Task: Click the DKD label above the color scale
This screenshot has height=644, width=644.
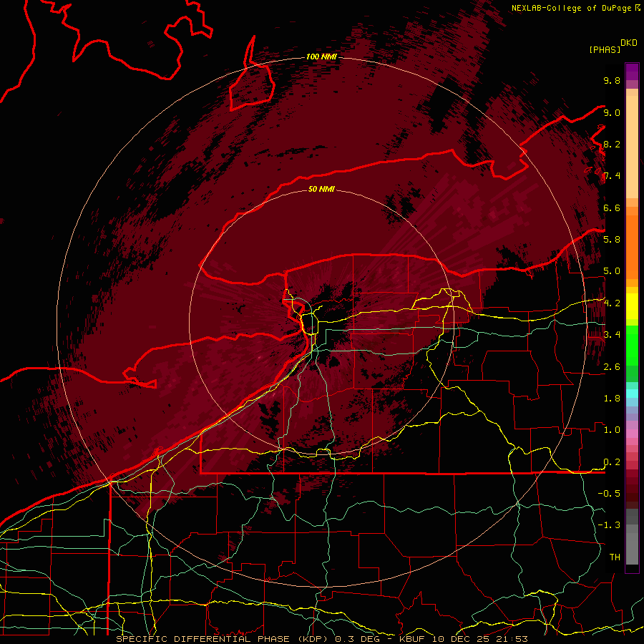Action: [629, 43]
